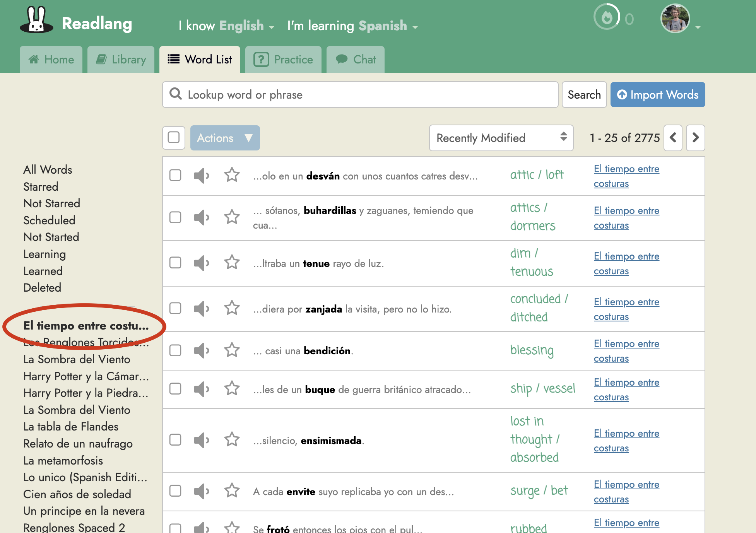The width and height of the screenshot is (756, 533).
Task: Go to next page of words
Action: pyautogui.click(x=695, y=138)
